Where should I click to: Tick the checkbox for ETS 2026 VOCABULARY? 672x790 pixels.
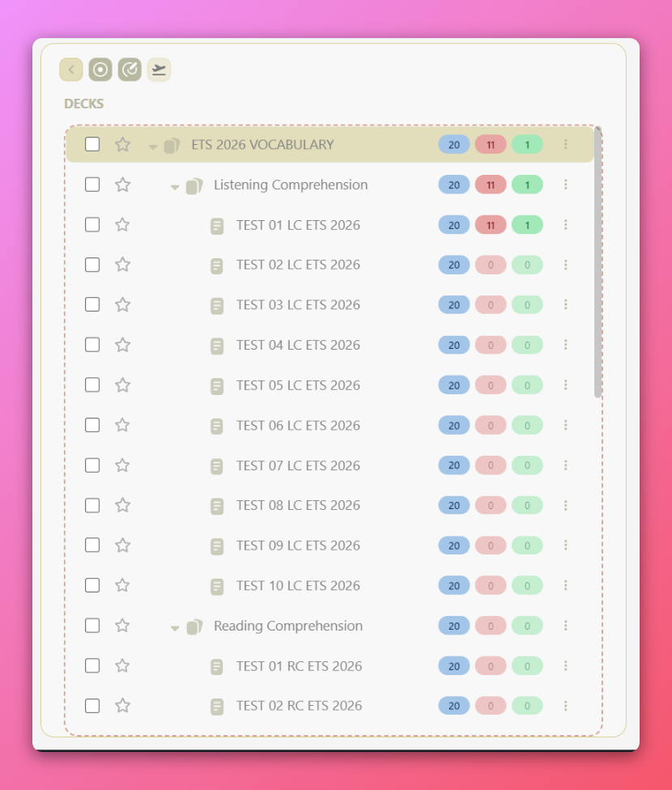pyautogui.click(x=92, y=144)
